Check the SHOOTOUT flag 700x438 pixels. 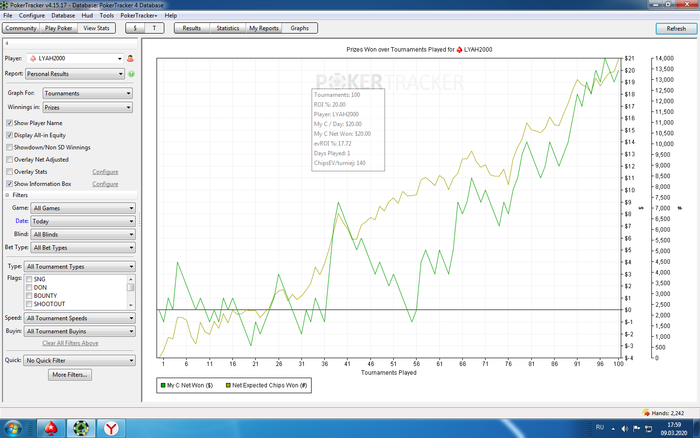tap(29, 304)
